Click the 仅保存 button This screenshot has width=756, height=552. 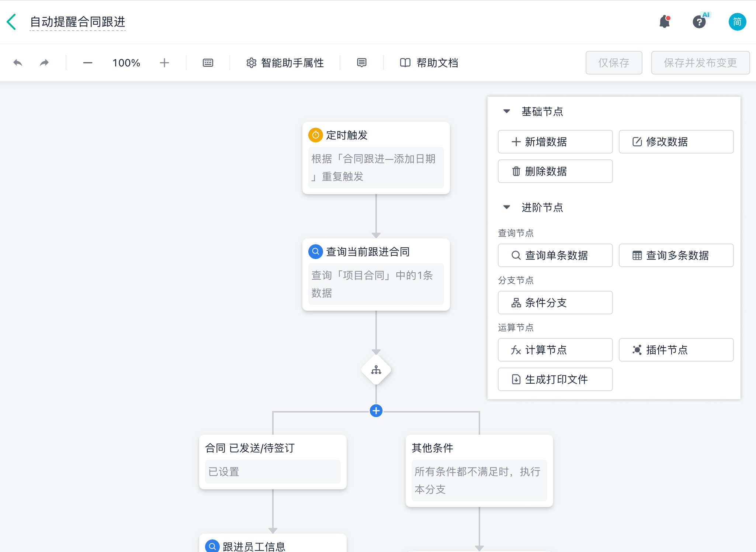614,63
